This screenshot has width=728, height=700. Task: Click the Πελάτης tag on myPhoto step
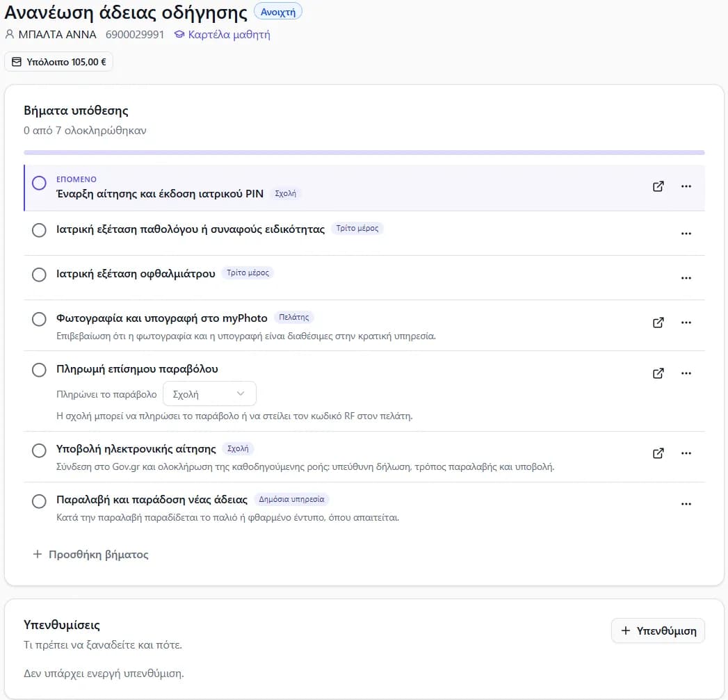pyautogui.click(x=294, y=318)
